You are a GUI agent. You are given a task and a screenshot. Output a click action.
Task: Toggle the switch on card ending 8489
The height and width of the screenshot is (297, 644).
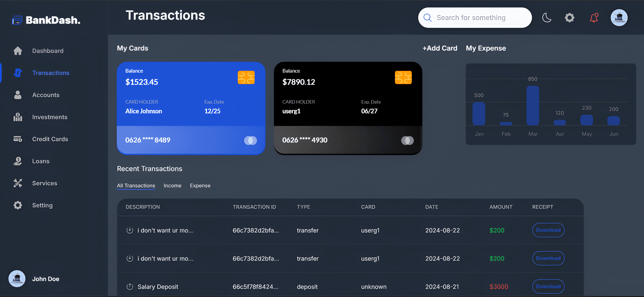pyautogui.click(x=250, y=141)
